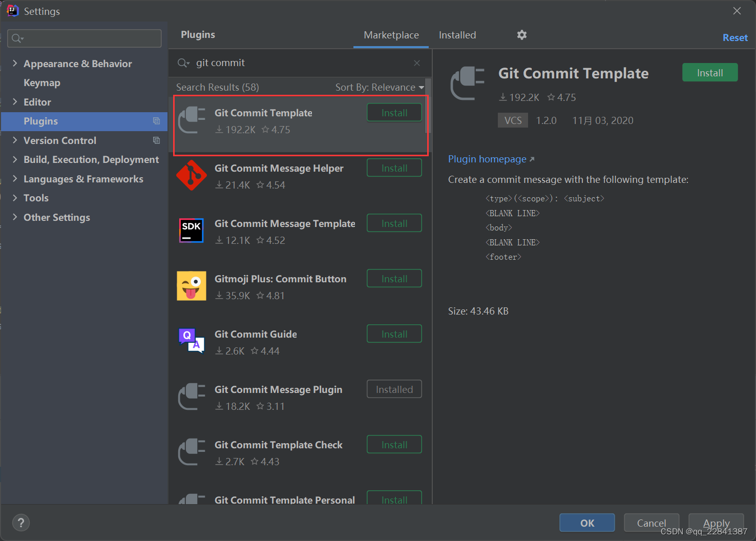This screenshot has width=756, height=541.
Task: Click the VCS category tag
Action: pos(513,120)
